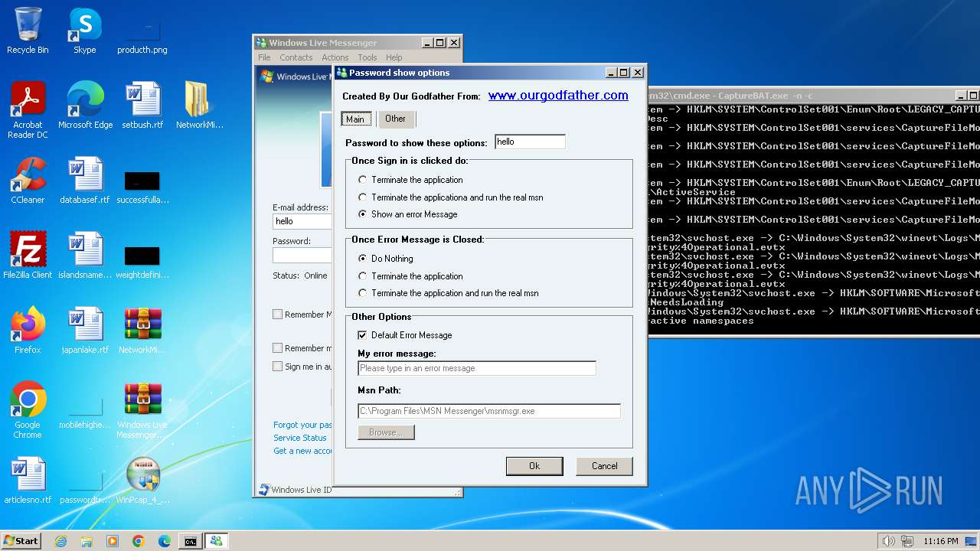The height and width of the screenshot is (551, 980).
Task: Open the Tools menu in Messenger
Action: (367, 57)
